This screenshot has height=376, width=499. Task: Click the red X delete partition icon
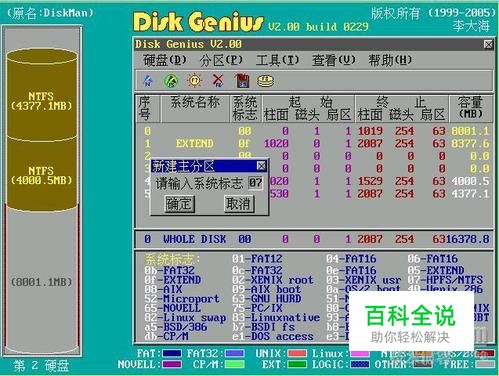click(218, 81)
